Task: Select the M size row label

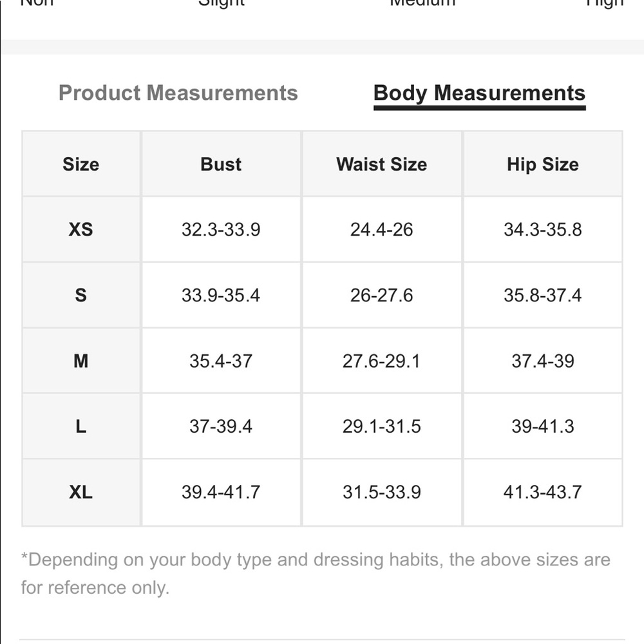Action: point(81,361)
